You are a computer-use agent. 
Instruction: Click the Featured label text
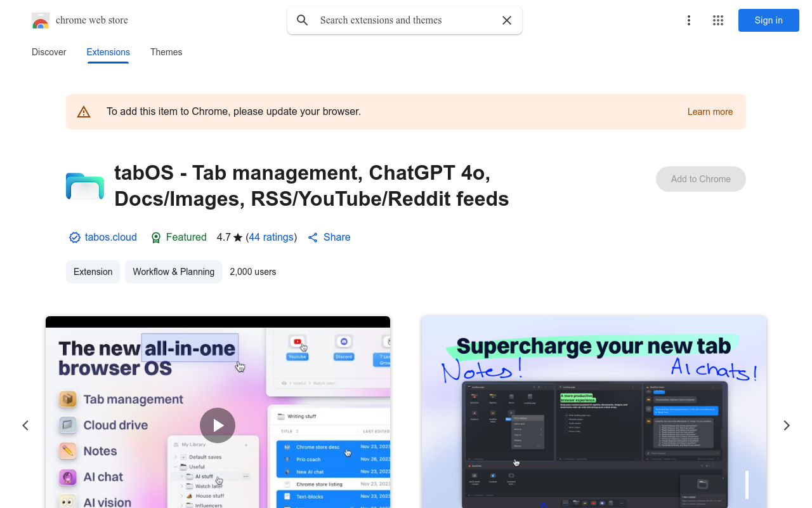[187, 237]
